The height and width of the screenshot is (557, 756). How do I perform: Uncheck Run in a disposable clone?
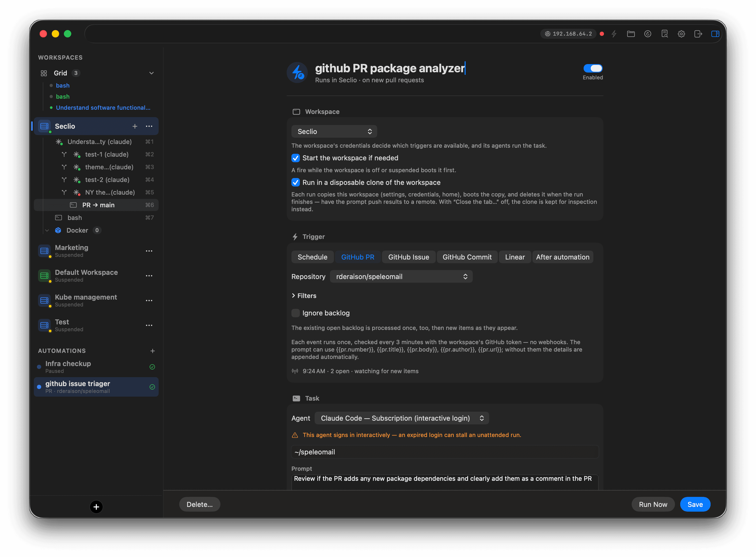pos(296,183)
